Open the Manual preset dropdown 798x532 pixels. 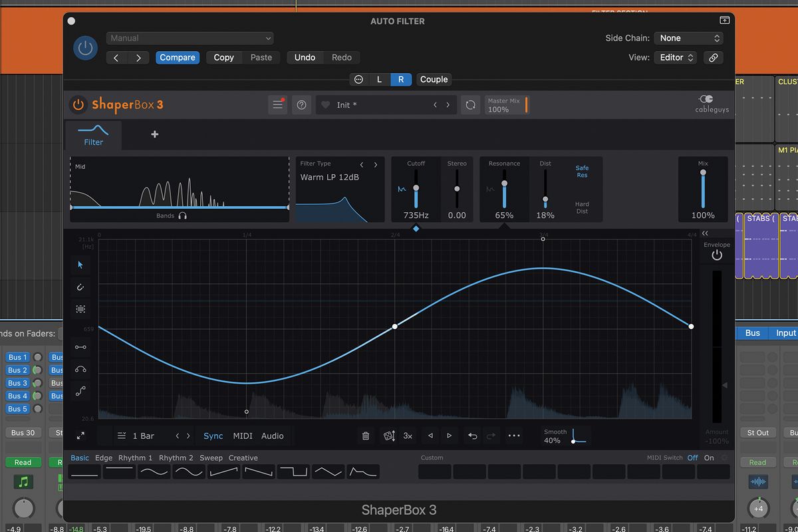pyautogui.click(x=190, y=38)
